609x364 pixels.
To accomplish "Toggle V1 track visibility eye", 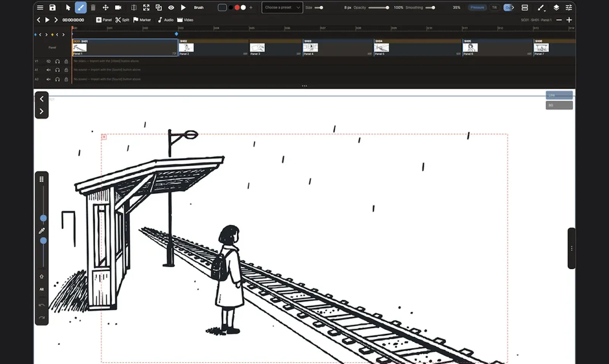I will coord(48,61).
